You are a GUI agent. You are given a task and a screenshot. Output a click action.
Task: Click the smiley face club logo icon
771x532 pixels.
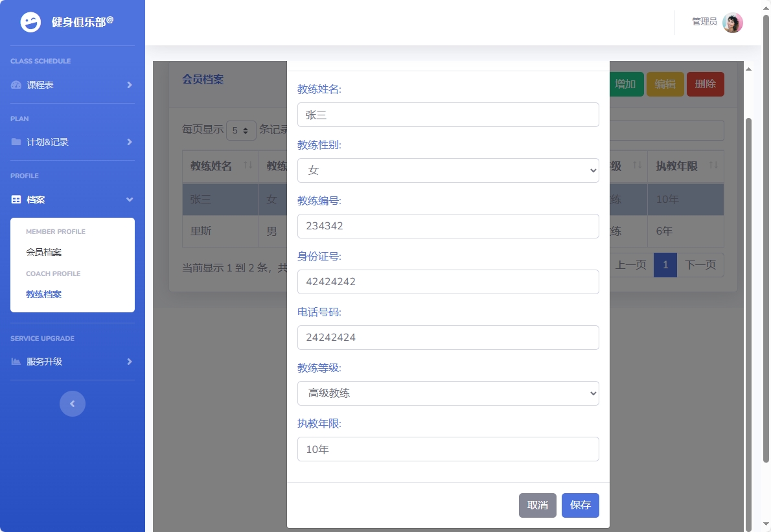[x=30, y=23]
